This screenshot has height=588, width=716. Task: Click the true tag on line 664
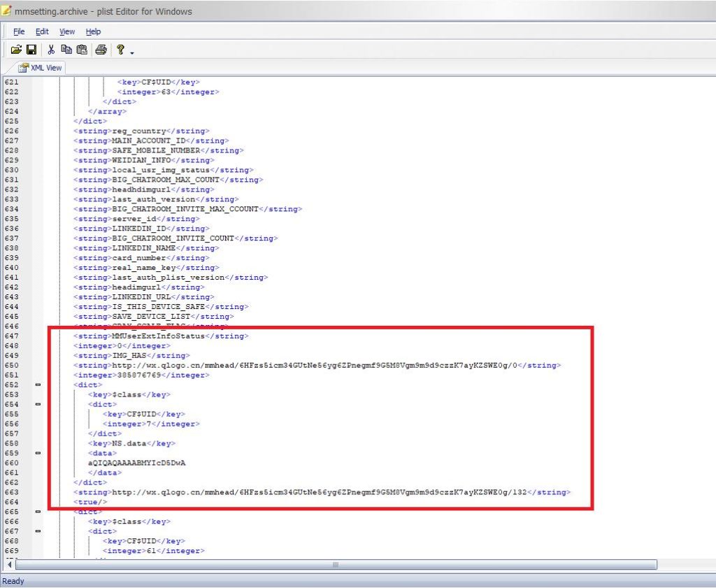click(x=90, y=502)
